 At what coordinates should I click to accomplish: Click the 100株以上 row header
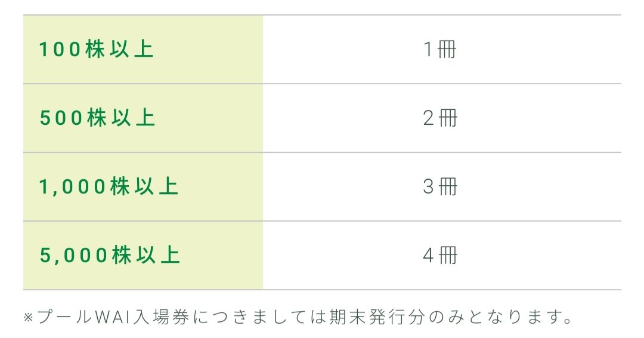click(143, 50)
